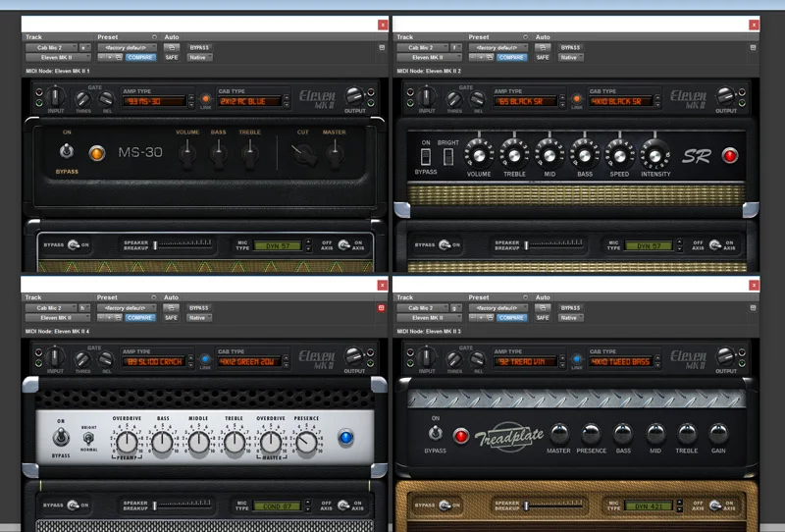Image resolution: width=785 pixels, height=532 pixels.
Task: Open the automation enable icon in MS-30 window
Action: [x=172, y=47]
